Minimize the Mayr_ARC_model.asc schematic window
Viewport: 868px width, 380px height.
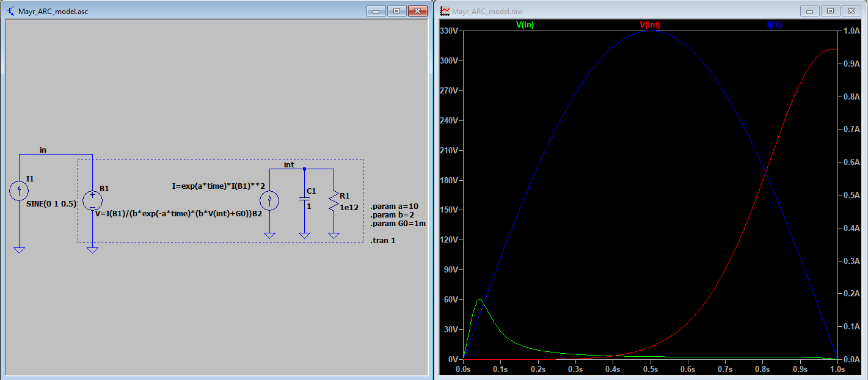tap(377, 11)
